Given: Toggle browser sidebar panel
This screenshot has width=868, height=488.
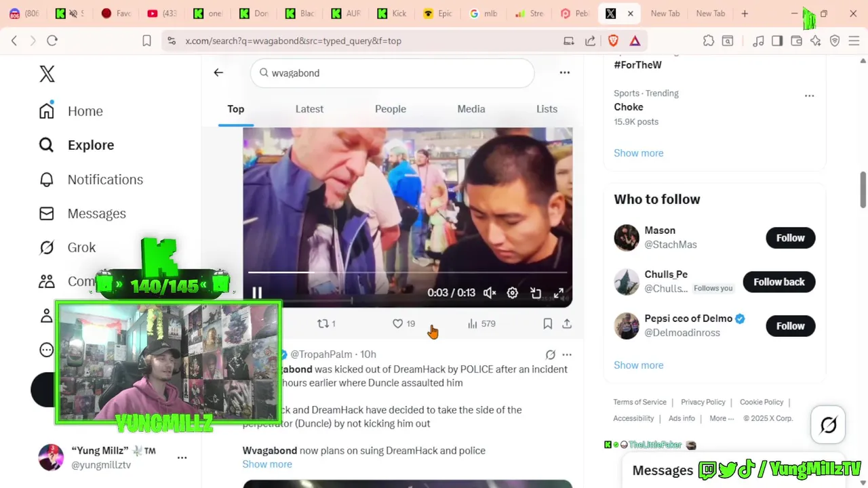Looking at the screenshot, I should click(x=777, y=41).
